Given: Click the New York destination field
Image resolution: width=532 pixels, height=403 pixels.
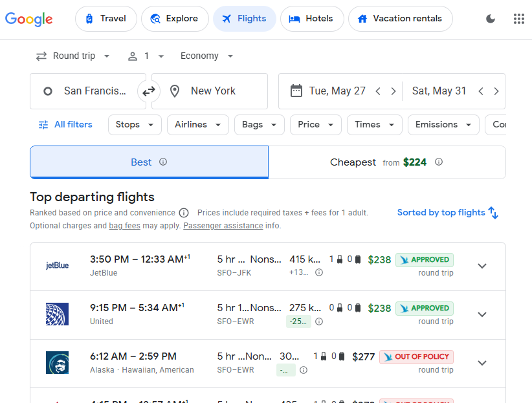Looking at the screenshot, I should coord(209,91).
